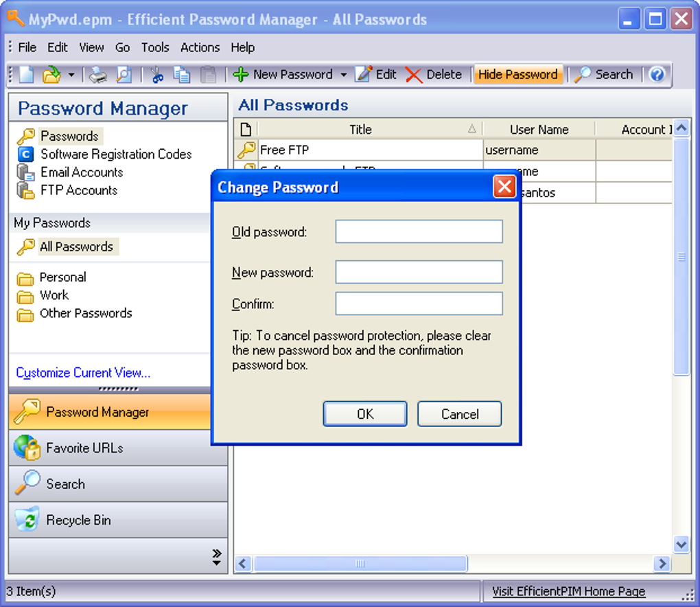700x607 pixels.
Task: Click the horizontal scrollbar left arrow
Action: [x=243, y=564]
